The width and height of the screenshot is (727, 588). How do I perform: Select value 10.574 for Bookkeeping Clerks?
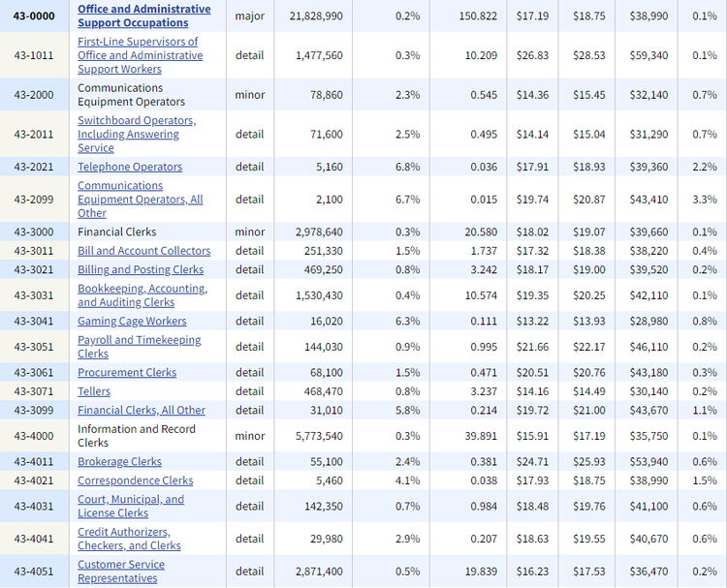[x=481, y=295]
